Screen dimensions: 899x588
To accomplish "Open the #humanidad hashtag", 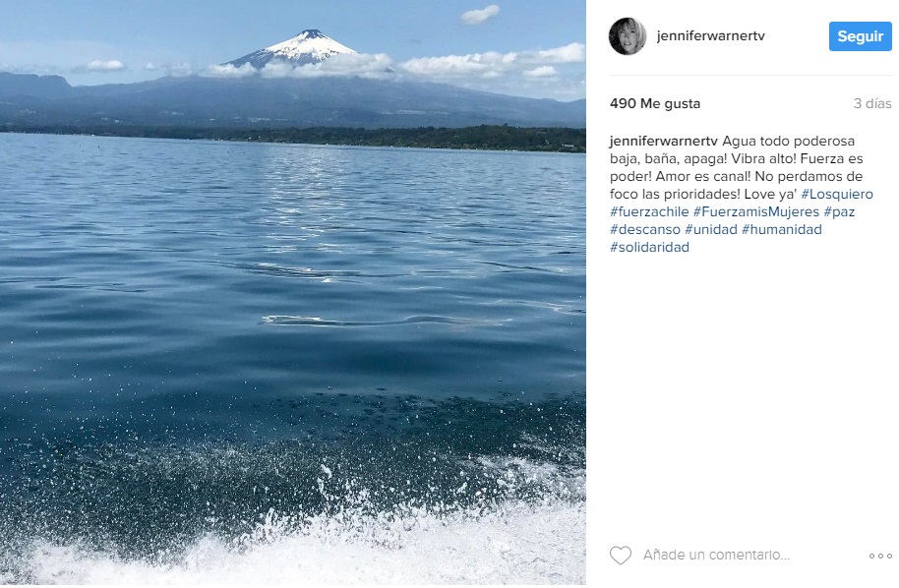I will tap(781, 230).
